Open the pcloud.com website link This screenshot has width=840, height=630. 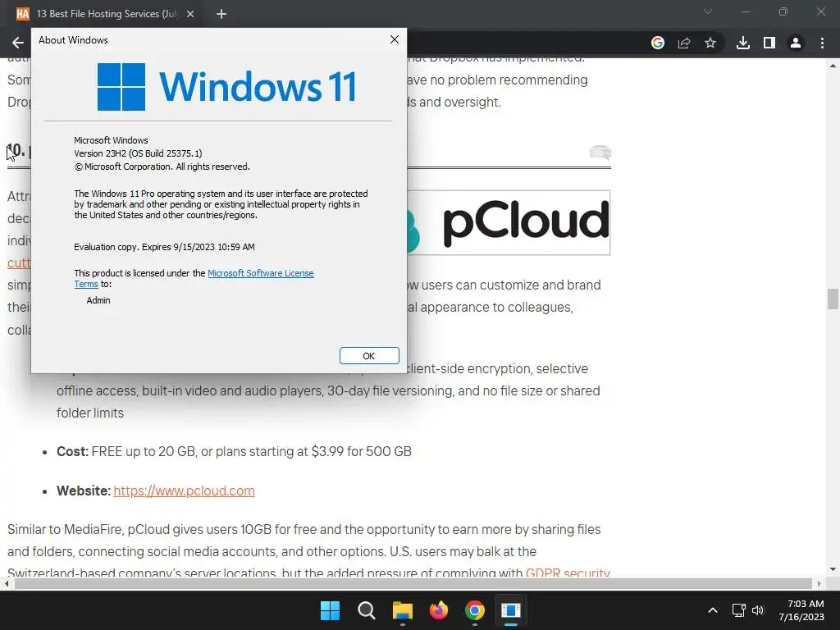pos(184,491)
